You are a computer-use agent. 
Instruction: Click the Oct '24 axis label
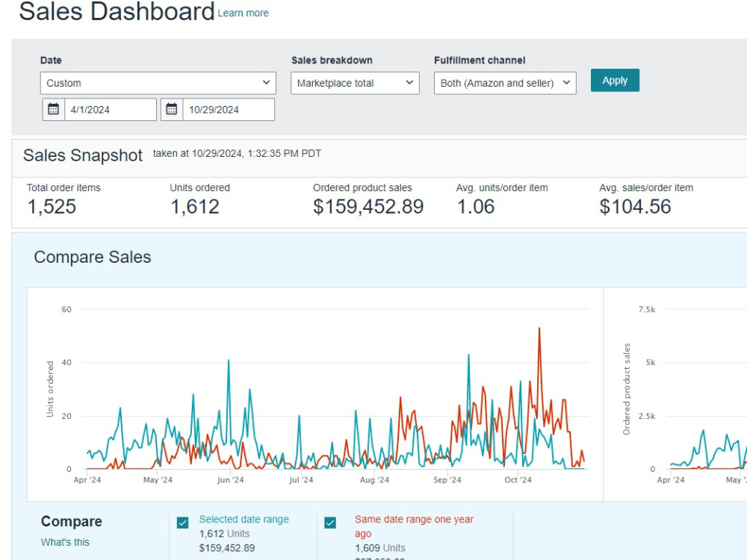pos(518,480)
